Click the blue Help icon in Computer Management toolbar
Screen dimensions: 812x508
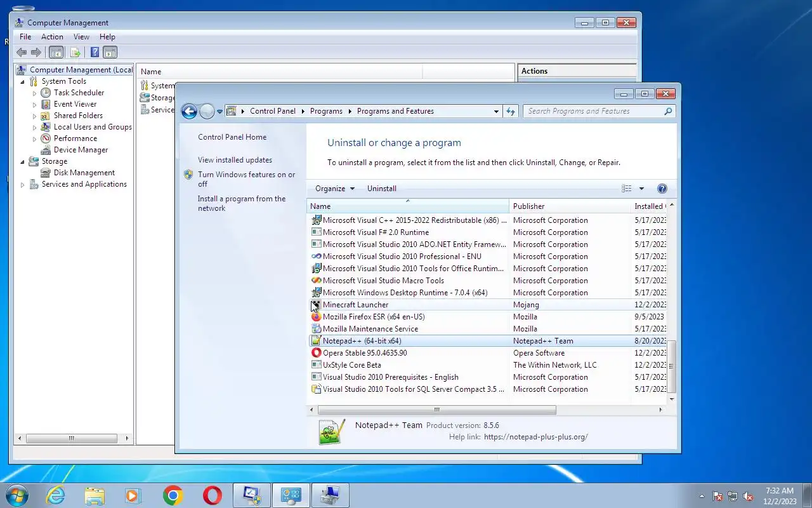click(95, 53)
